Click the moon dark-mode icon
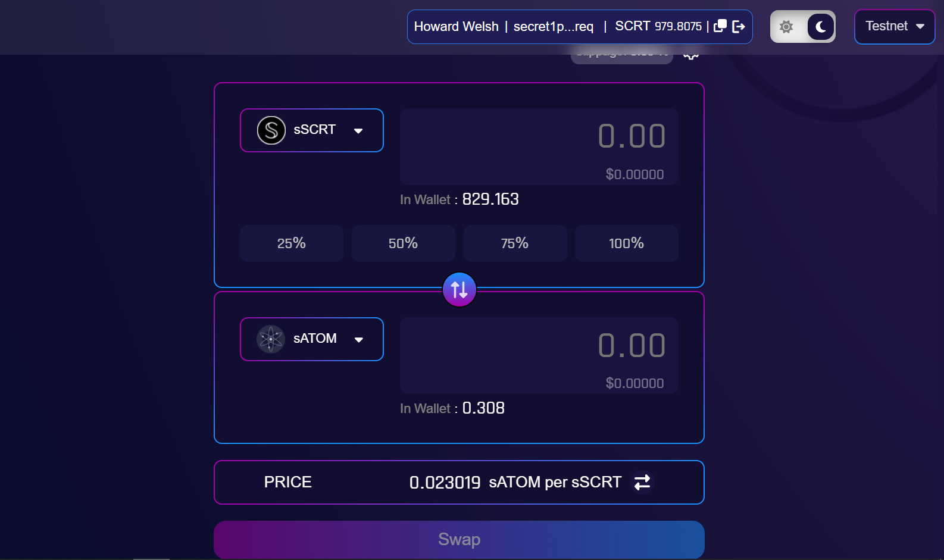Screen dimensions: 944x560 coord(821,27)
